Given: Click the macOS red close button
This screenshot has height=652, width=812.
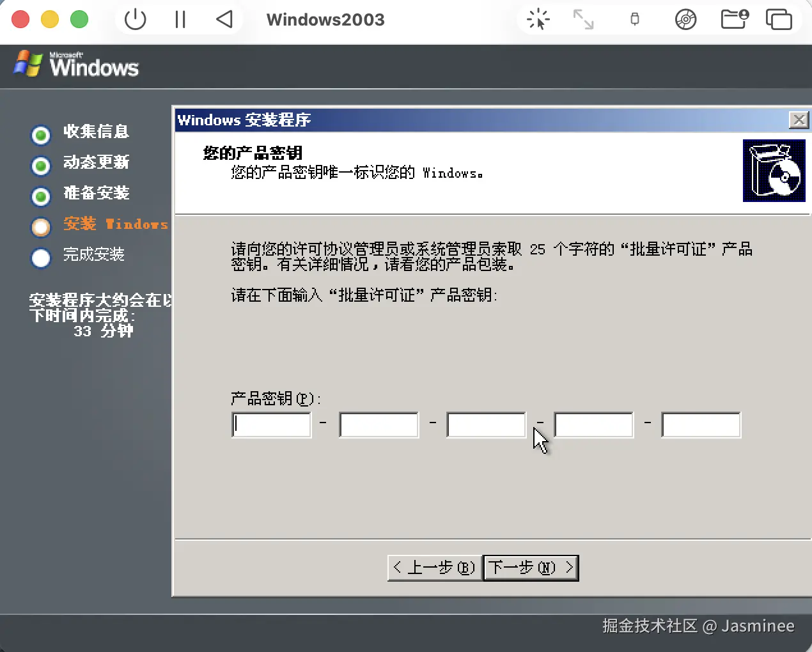Looking at the screenshot, I should point(20,19).
